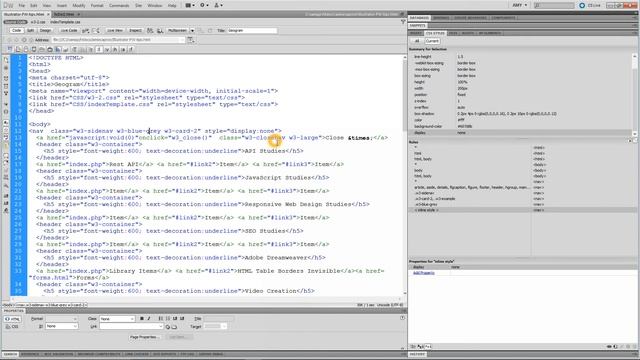The width and height of the screenshot is (640, 360).
Task: Click the balance braces coding toolbar icon
Action: 6,111
